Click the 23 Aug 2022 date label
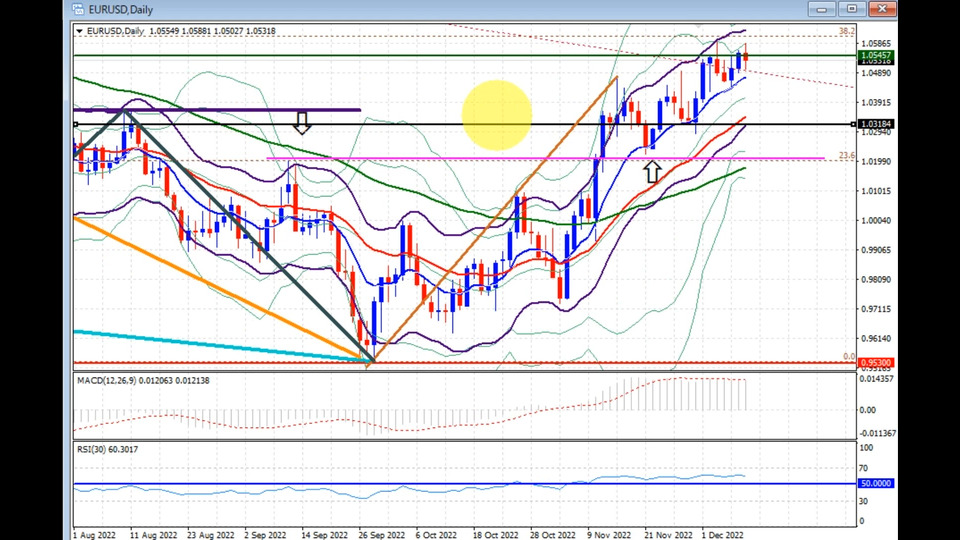 tap(210, 535)
